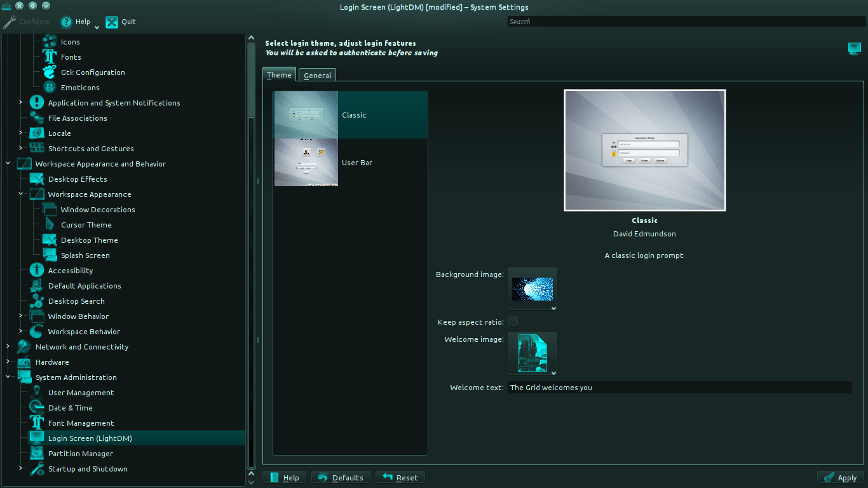Select the User Bar login theme
This screenshot has height=488, width=868.
click(351, 163)
